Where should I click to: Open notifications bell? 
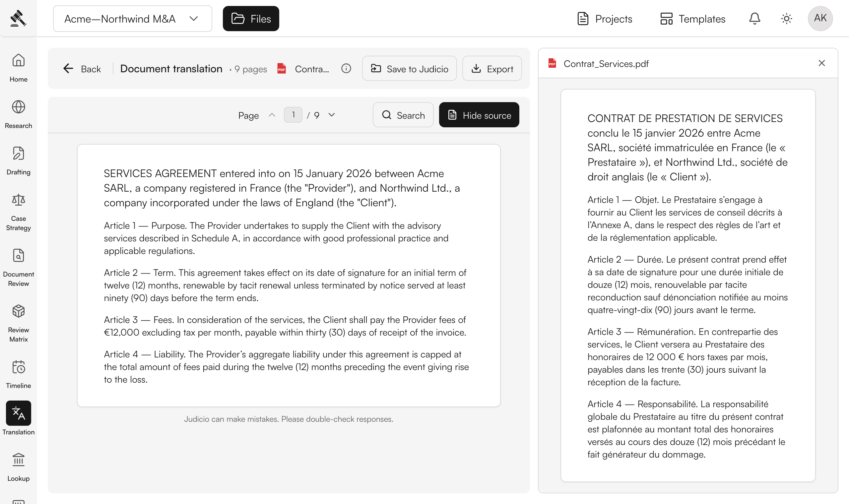[x=754, y=18]
